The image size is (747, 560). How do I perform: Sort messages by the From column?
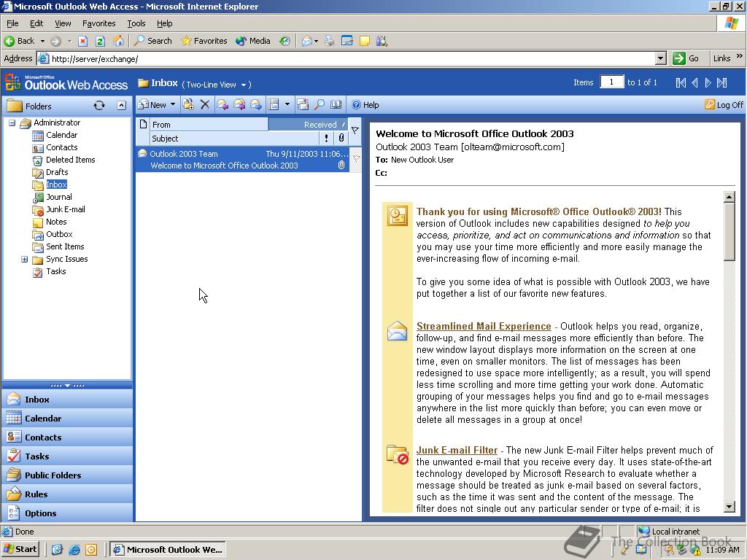(209, 125)
